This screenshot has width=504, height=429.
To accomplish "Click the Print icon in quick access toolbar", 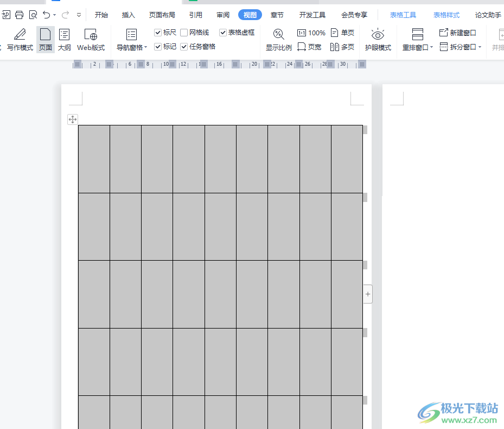I will (20, 15).
